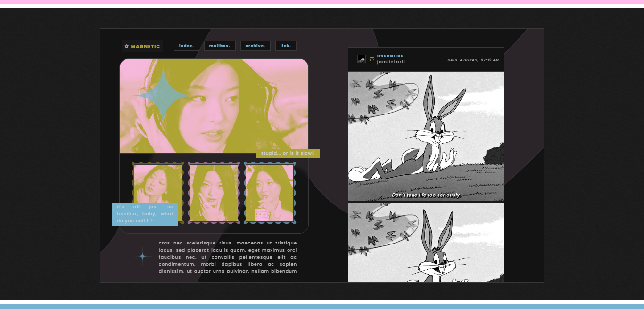Viewport: 644px width, 309px height.
Task: Click the 'stupid... or is it slow?' label
Action: (288, 153)
